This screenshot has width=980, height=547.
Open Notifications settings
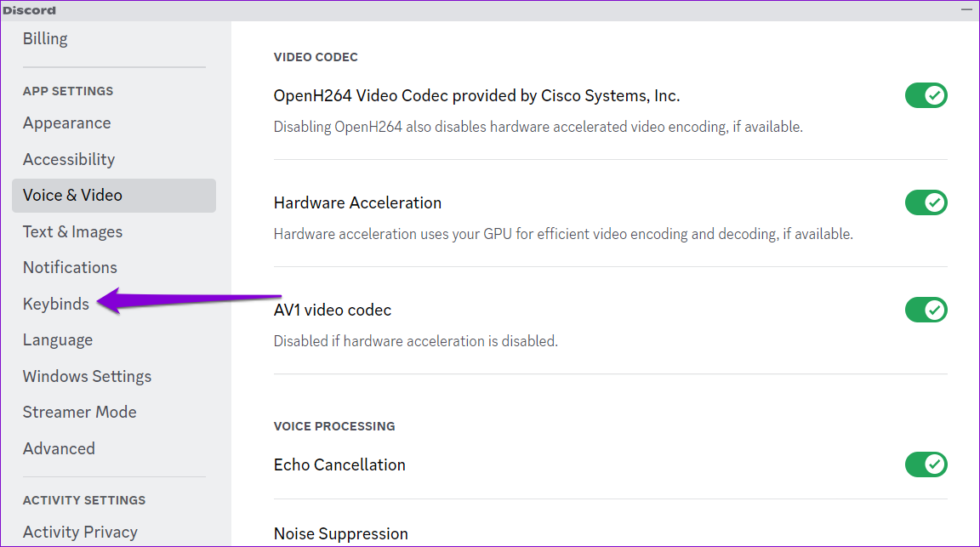[70, 267]
